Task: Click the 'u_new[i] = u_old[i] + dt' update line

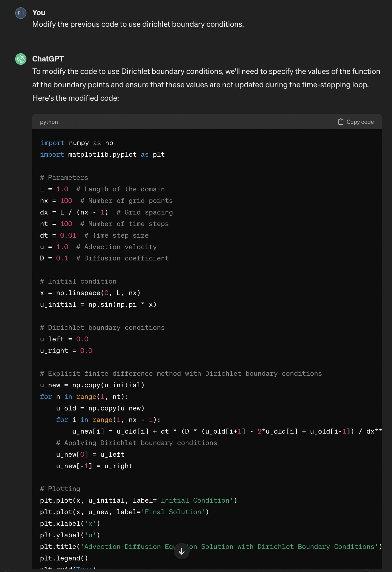Action: click(227, 431)
